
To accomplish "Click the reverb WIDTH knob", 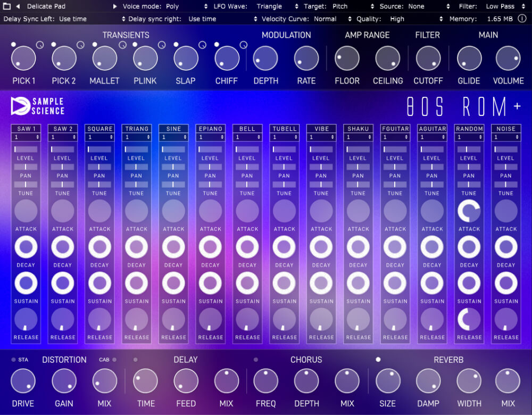I will pyautogui.click(x=469, y=381).
